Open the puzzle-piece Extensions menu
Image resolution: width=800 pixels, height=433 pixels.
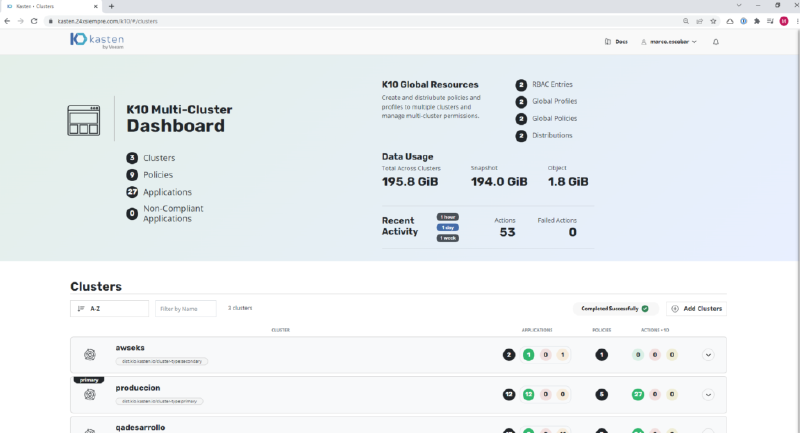pos(757,21)
